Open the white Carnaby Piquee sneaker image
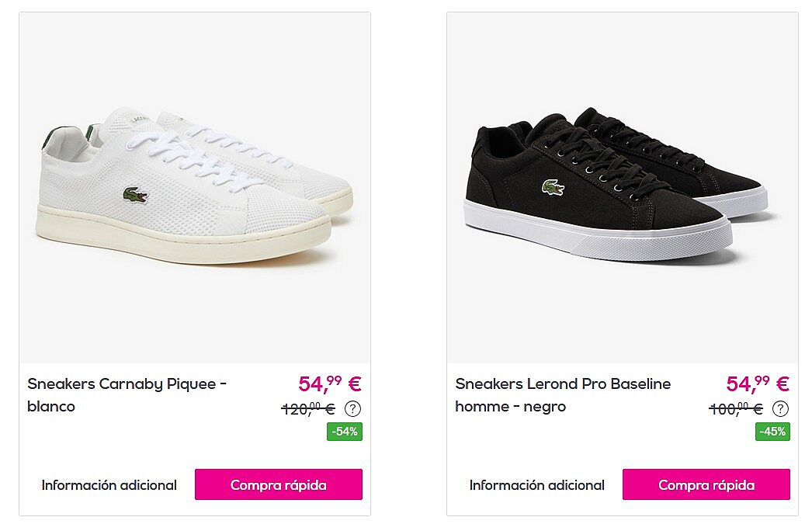The height and width of the screenshot is (524, 812). [194, 186]
